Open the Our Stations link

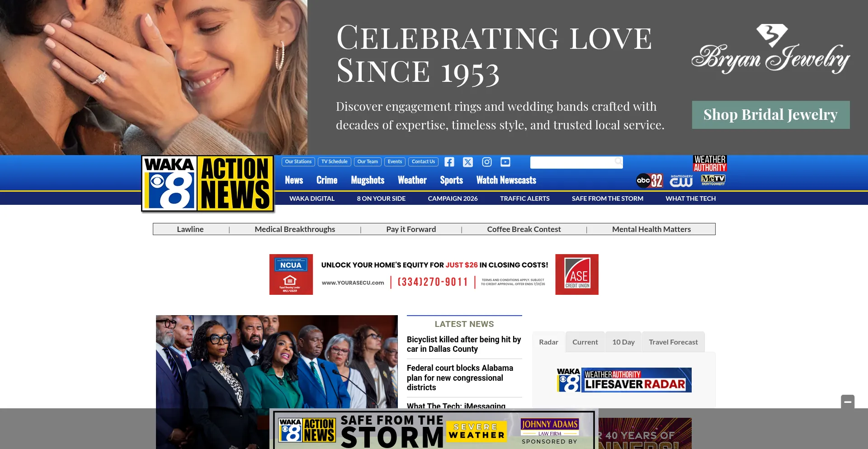[x=298, y=162]
